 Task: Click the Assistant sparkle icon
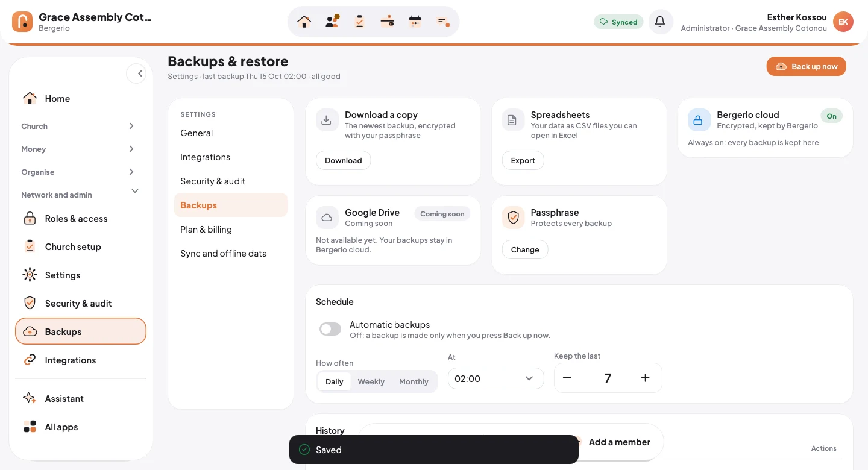tap(30, 399)
